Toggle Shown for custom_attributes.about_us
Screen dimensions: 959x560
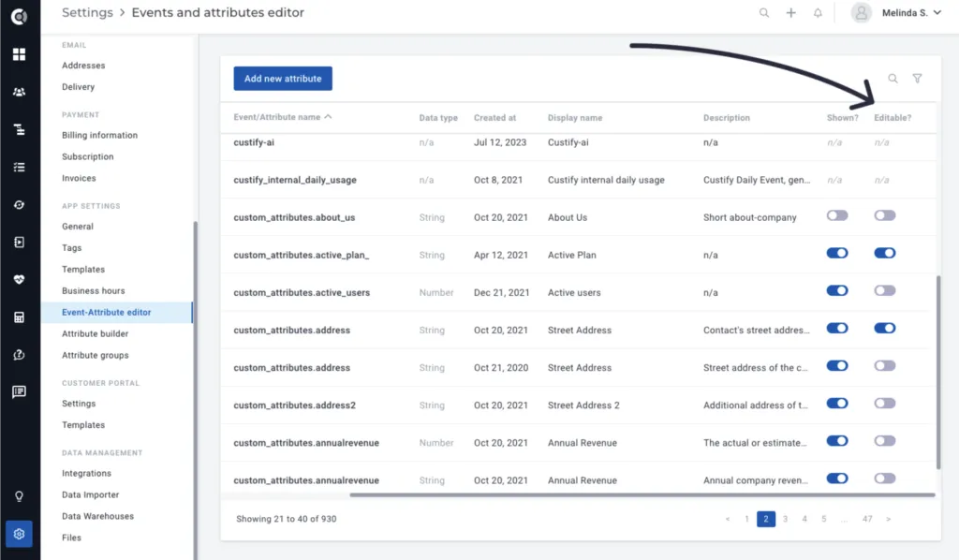point(837,215)
